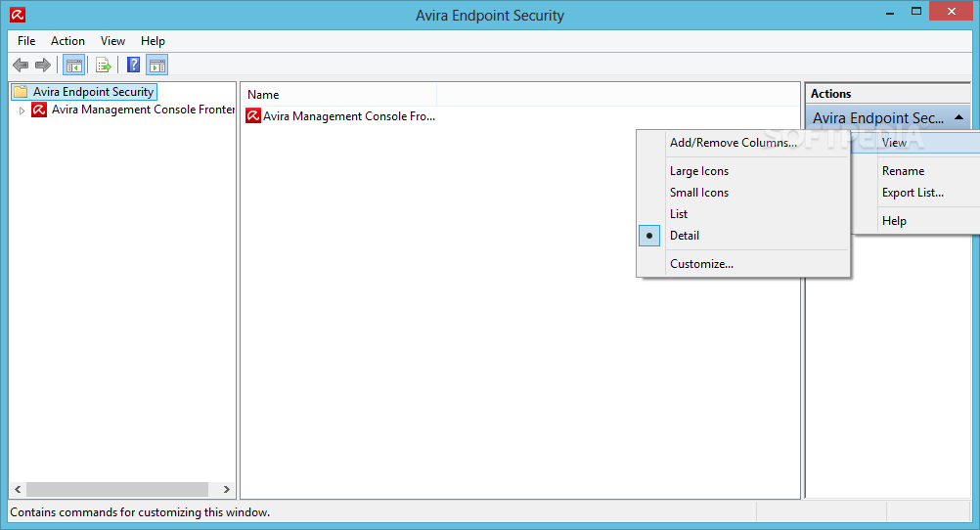980x530 pixels.
Task: Click View in the Actions menu
Action: pos(915,143)
